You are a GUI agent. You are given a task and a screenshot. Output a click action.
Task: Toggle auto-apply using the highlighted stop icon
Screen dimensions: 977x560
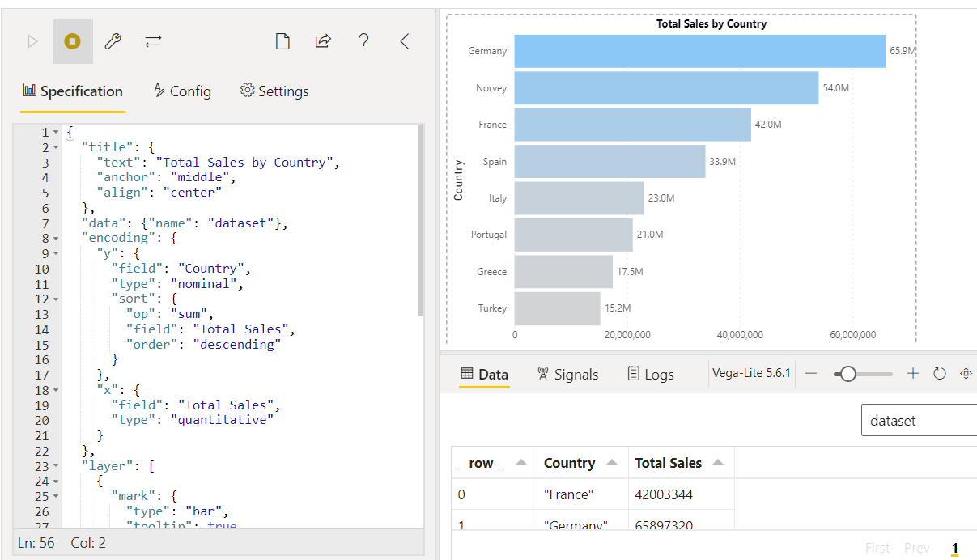coord(71,40)
